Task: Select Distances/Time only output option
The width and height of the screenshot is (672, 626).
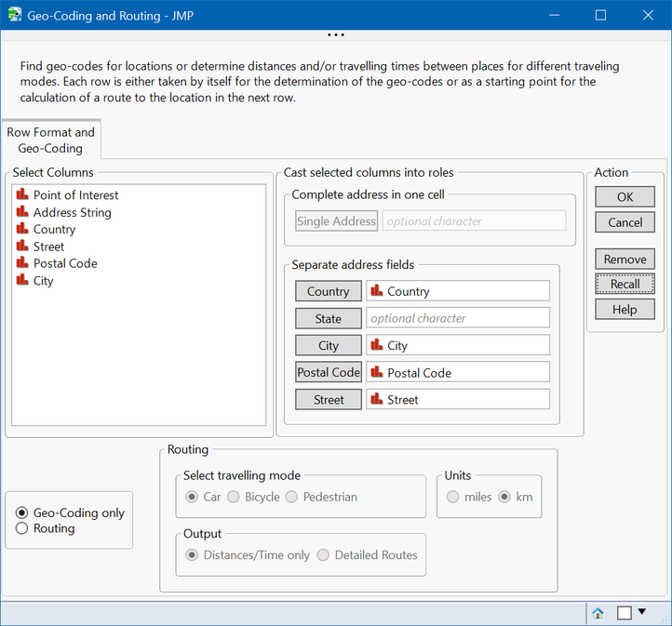Action: (192, 555)
